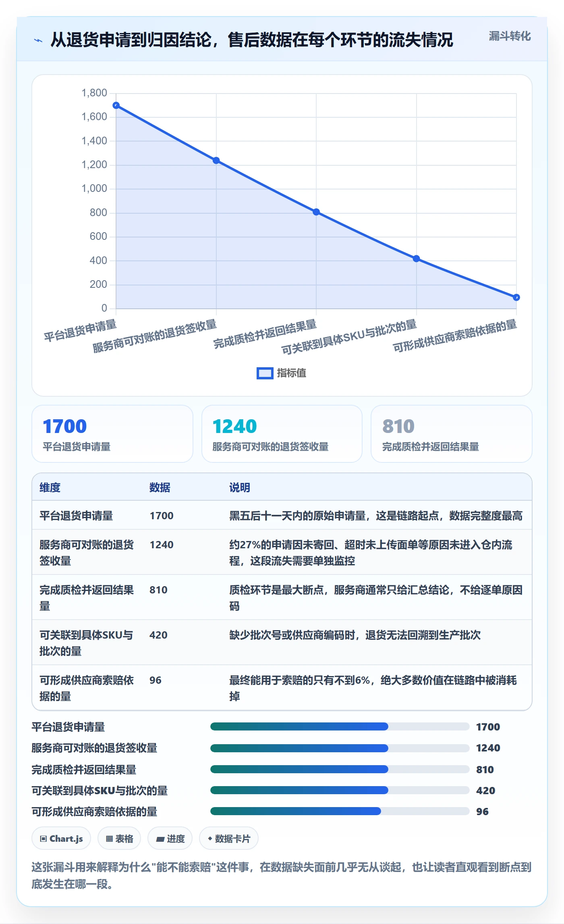Select the Chart.js tag chip

click(61, 839)
